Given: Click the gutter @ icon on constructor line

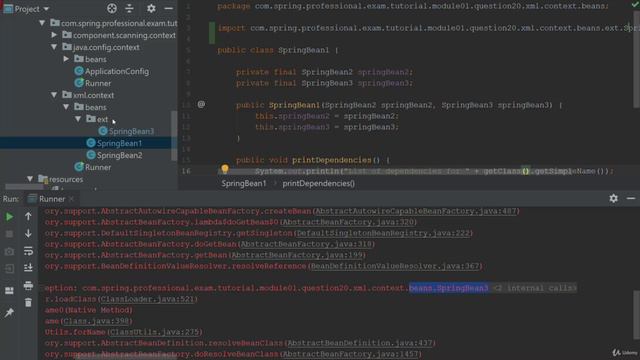Looking at the screenshot, I should (201, 104).
